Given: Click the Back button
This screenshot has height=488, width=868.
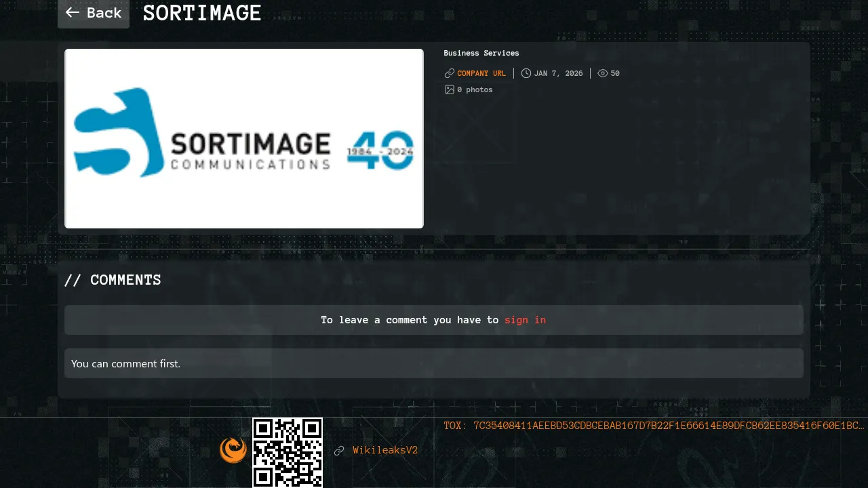Looking at the screenshot, I should pos(94,13).
